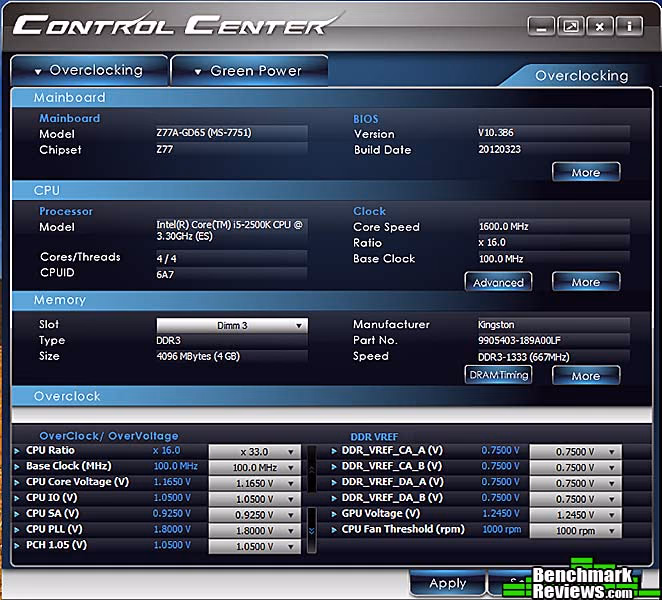Click the Advanced CPU button
This screenshot has width=662, height=600.
coord(498,282)
